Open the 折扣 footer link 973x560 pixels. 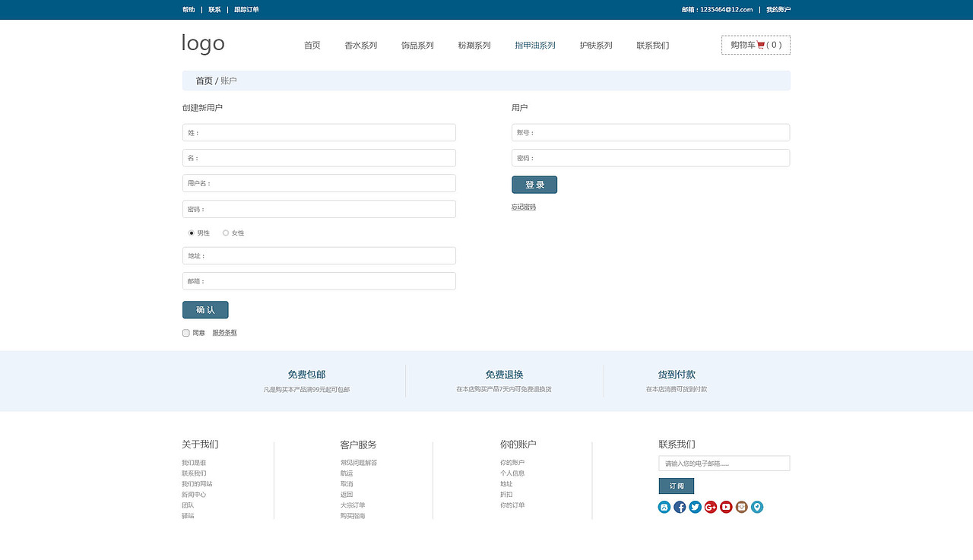click(x=506, y=495)
